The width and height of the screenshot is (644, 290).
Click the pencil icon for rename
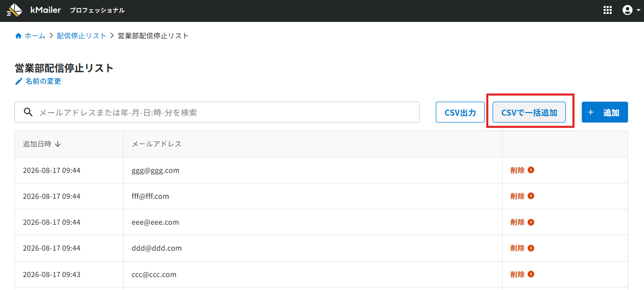[19, 81]
